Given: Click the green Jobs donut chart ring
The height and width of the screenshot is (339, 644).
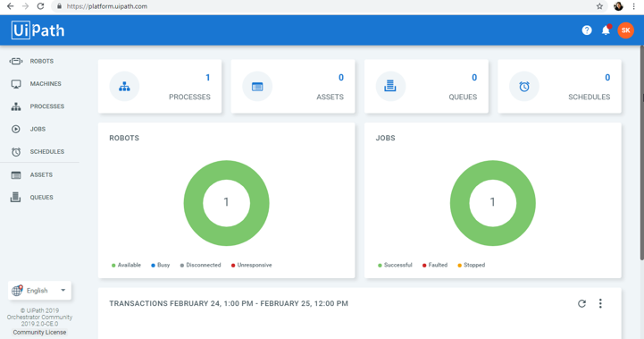Looking at the screenshot, I should click(x=460, y=203).
